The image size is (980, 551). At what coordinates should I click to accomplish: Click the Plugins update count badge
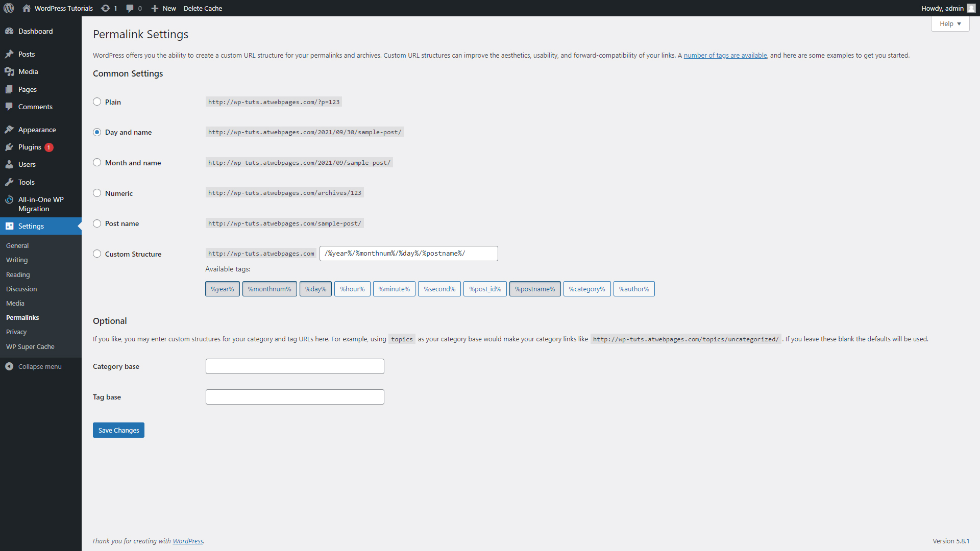[48, 147]
